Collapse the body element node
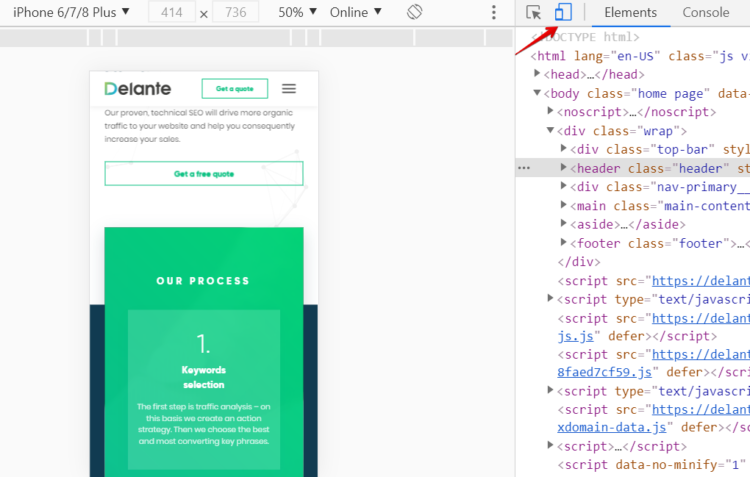This screenshot has height=477, width=750. (x=537, y=92)
